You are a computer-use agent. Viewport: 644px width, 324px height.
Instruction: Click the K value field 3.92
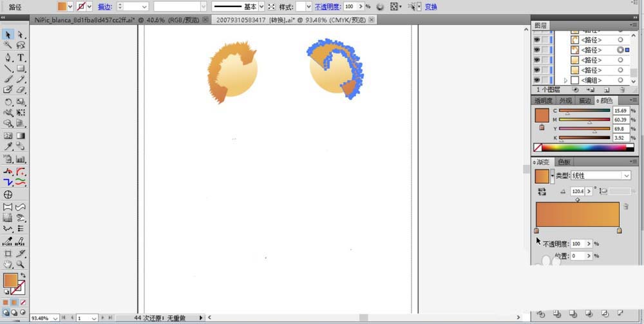tap(621, 138)
